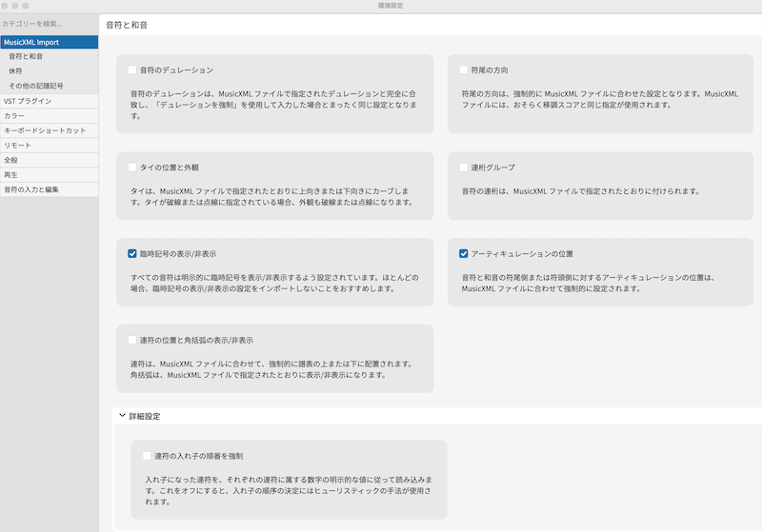The width and height of the screenshot is (762, 532).
Task: Collapse the 詳細設定 section
Action: click(x=122, y=416)
